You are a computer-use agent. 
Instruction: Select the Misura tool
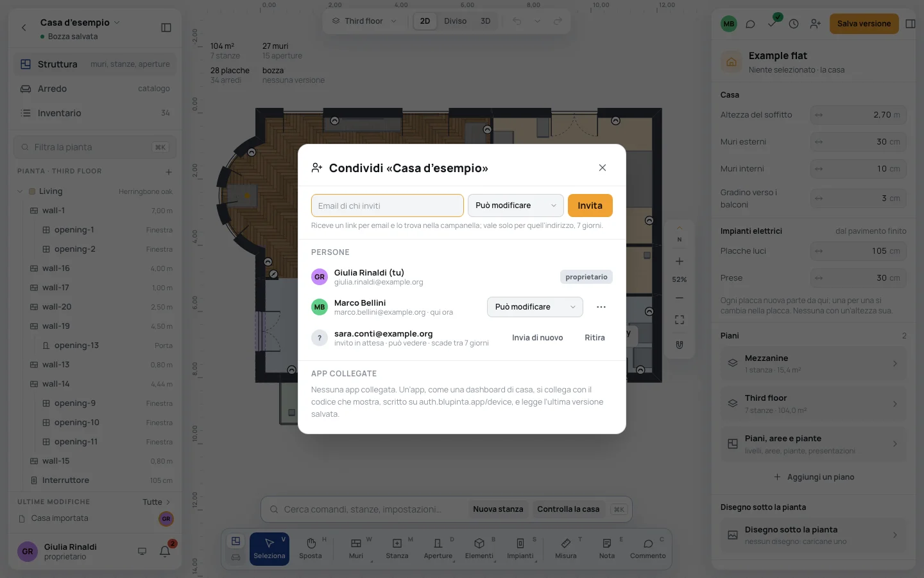pos(566,549)
